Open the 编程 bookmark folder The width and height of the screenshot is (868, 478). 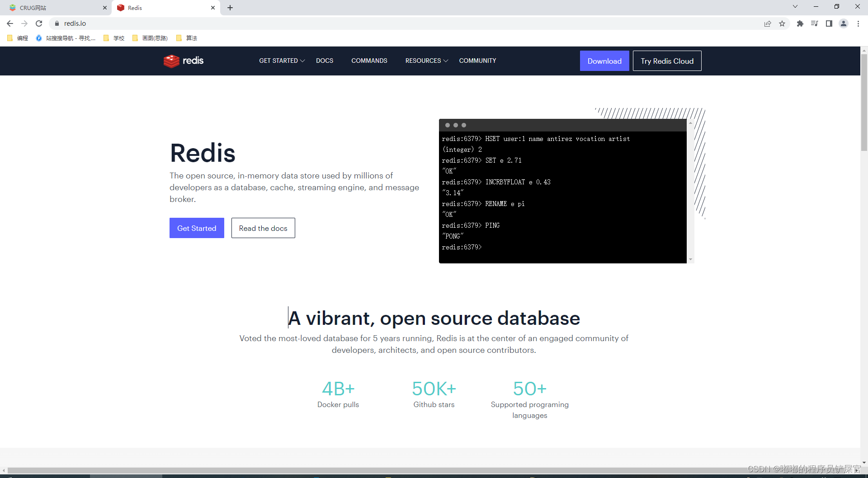[18, 38]
